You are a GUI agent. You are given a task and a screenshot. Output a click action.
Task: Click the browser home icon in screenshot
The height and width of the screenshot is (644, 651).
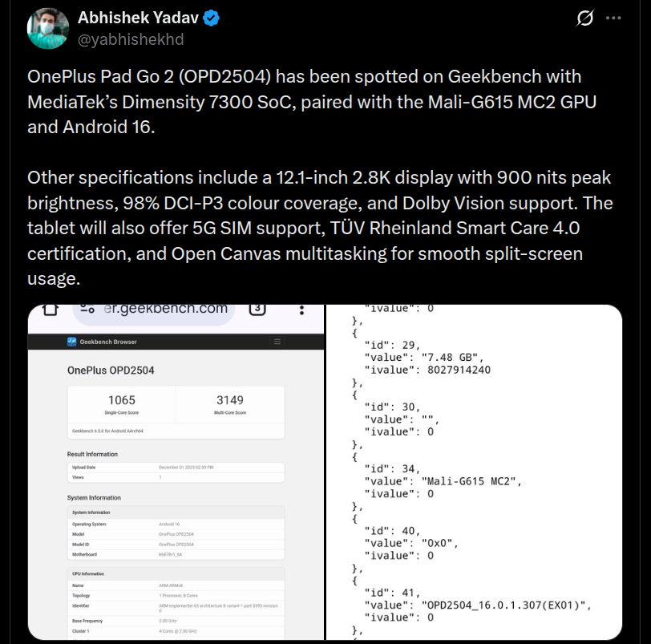pos(50,310)
